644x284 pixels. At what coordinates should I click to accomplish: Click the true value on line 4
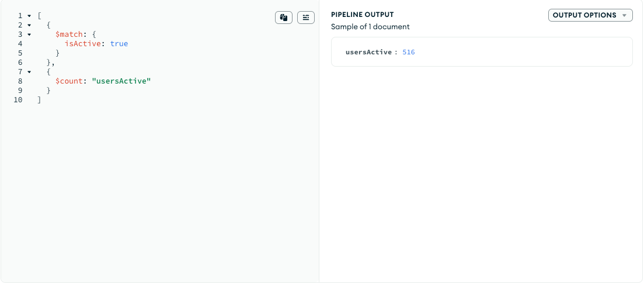click(119, 44)
